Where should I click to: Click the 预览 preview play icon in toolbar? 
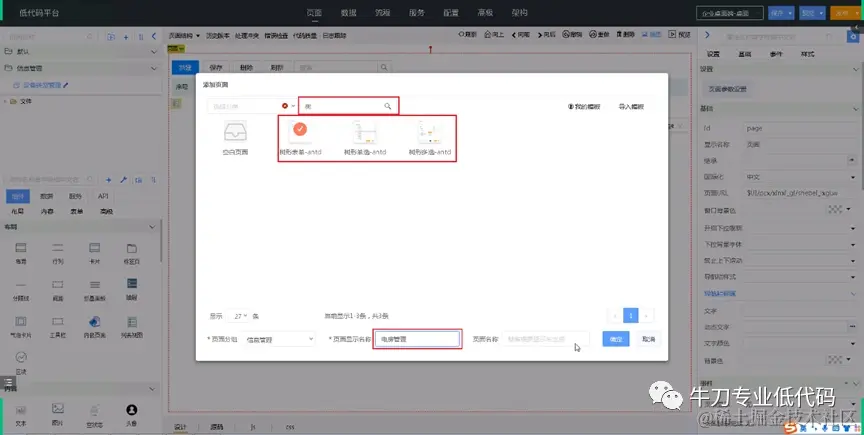(672, 34)
